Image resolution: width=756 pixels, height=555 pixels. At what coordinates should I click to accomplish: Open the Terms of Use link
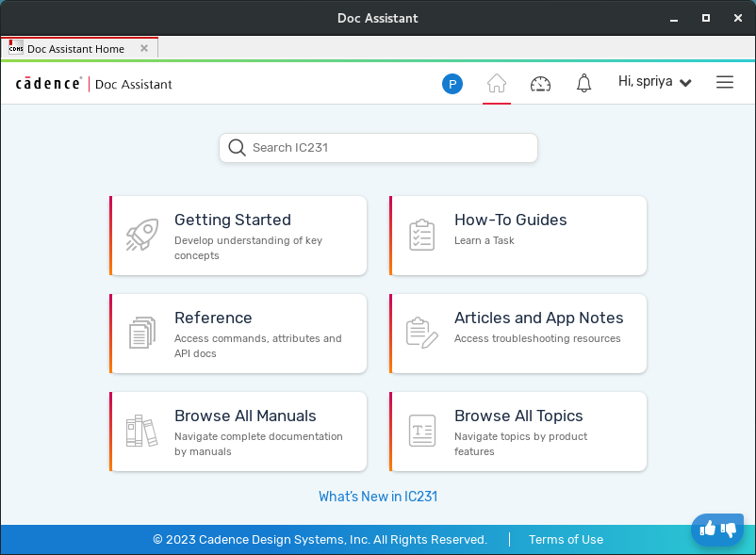tap(566, 540)
